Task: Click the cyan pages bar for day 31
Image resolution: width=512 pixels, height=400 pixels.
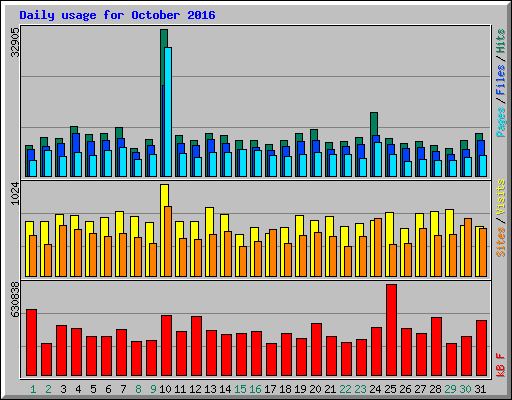Action: (x=483, y=166)
